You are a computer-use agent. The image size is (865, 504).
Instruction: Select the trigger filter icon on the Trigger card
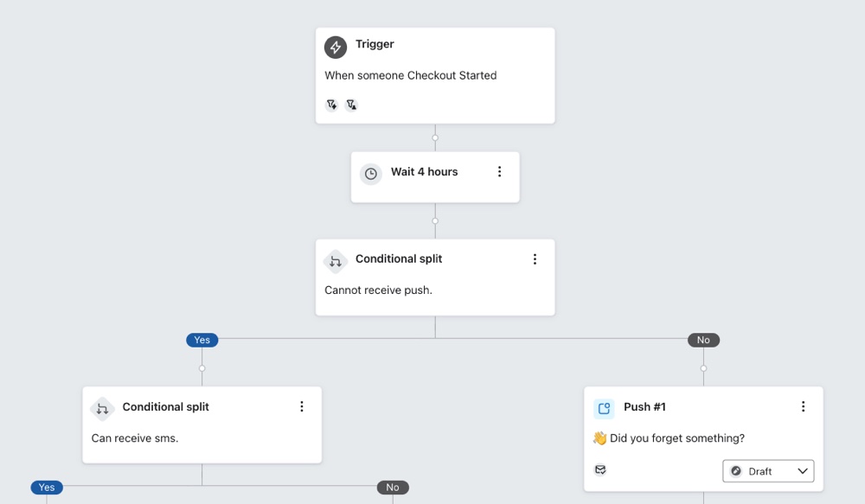331,104
